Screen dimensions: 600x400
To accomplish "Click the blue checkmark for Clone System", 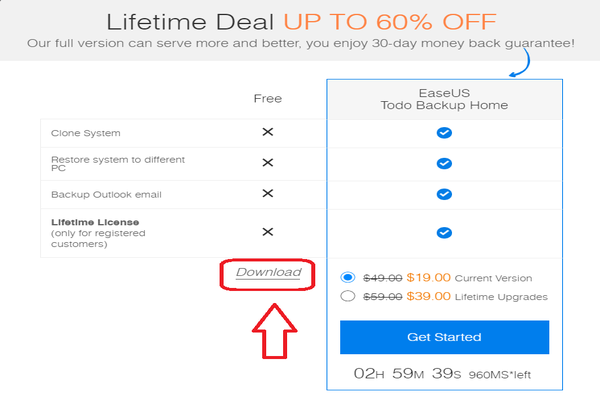I will click(x=444, y=132).
